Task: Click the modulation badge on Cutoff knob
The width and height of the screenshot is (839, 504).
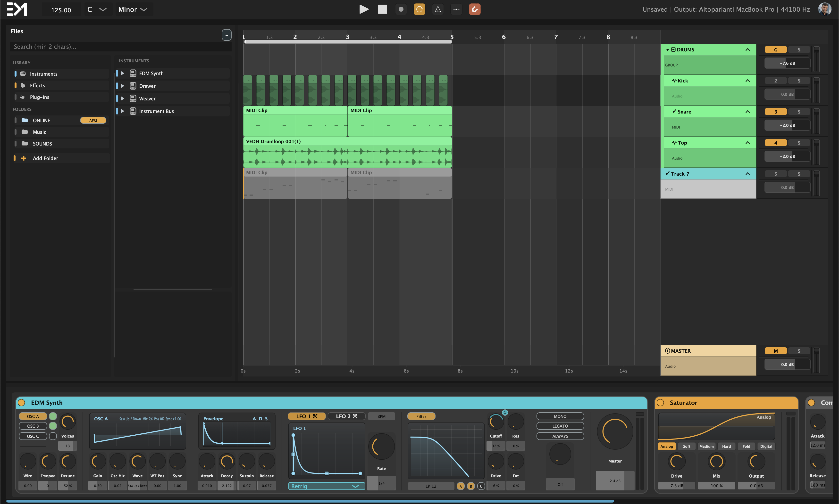Action: [505, 412]
